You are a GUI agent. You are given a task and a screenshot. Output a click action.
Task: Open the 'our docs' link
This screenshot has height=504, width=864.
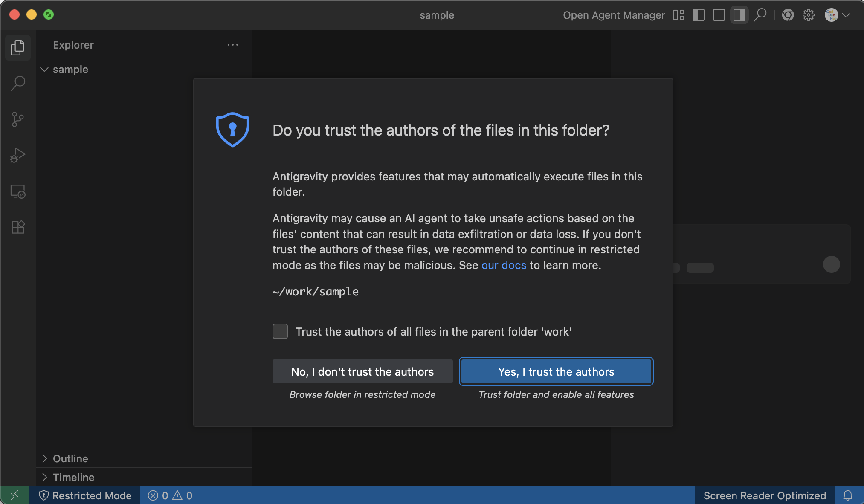pyautogui.click(x=504, y=265)
